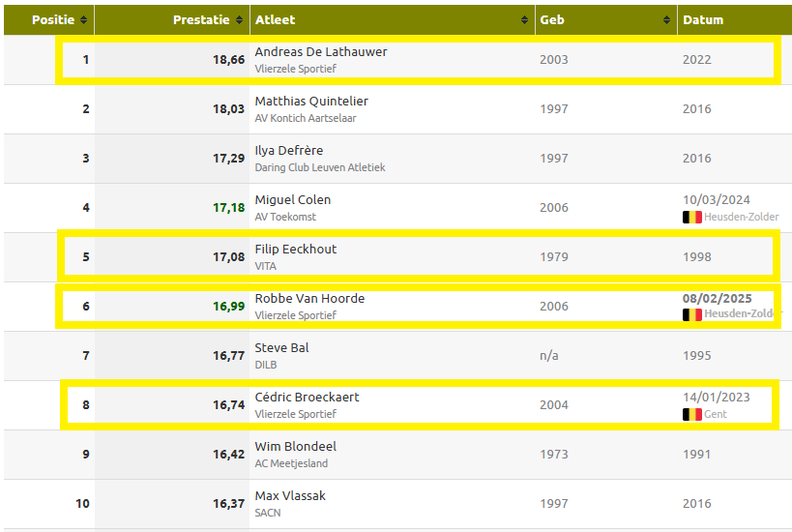Toggle sort arrows on Geb column
Image resolution: width=792 pixels, height=532 pixels.
[667, 20]
